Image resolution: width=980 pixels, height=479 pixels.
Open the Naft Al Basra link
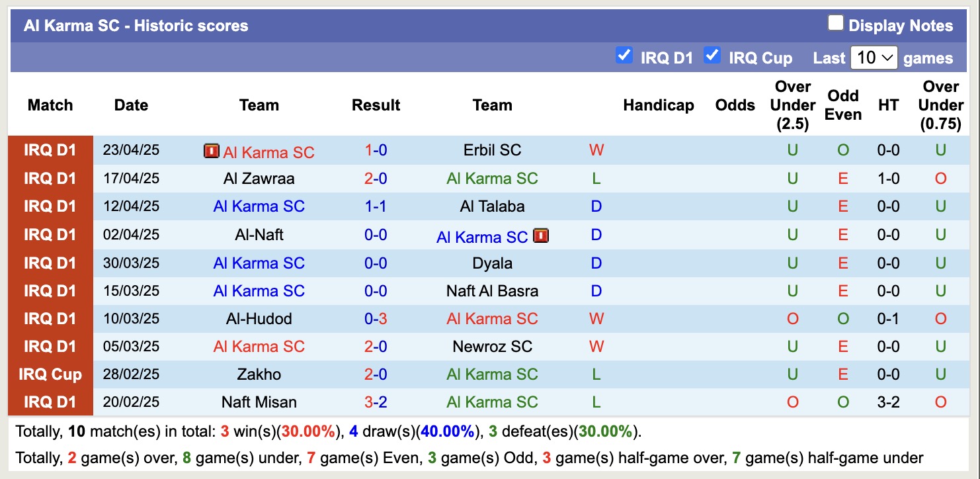(x=492, y=290)
